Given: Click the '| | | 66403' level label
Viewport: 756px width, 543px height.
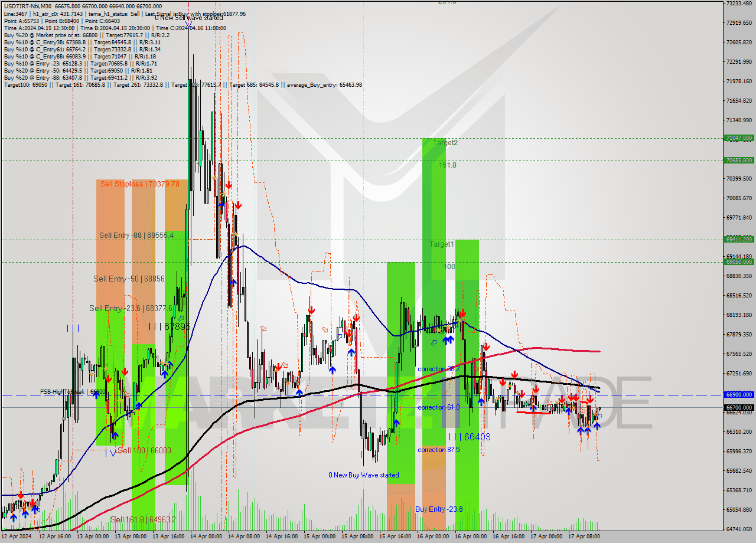Looking at the screenshot, I should 470,437.
